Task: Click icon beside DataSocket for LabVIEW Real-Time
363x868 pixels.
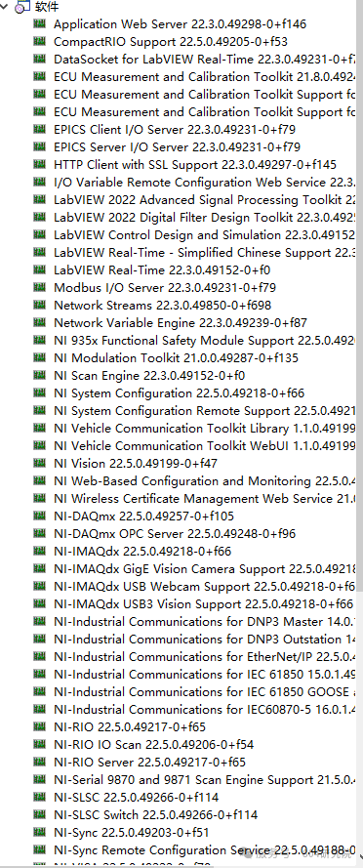Action: point(39,59)
